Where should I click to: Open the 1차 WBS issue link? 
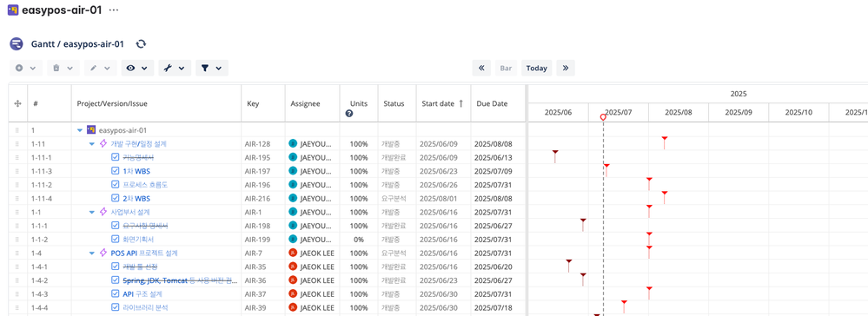(136, 171)
